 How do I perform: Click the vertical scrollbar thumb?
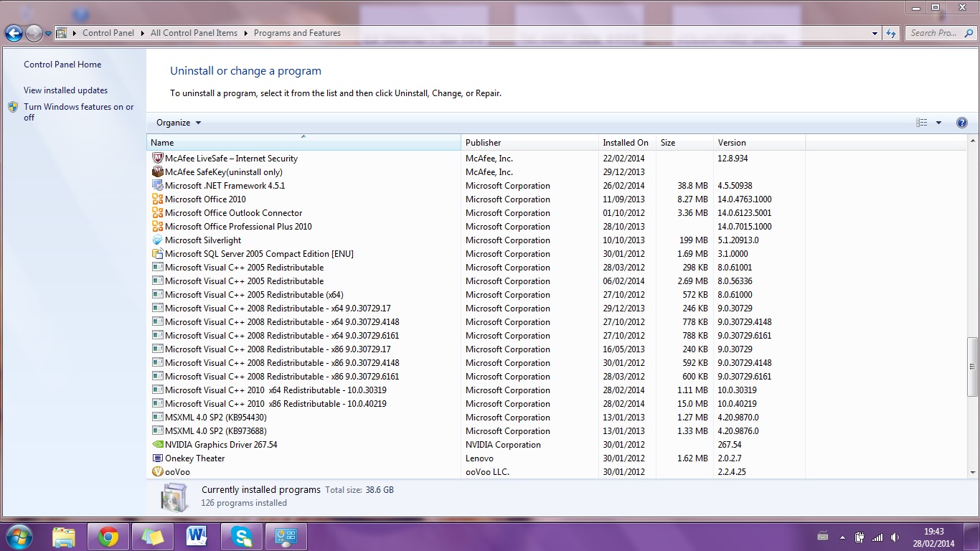pyautogui.click(x=973, y=366)
